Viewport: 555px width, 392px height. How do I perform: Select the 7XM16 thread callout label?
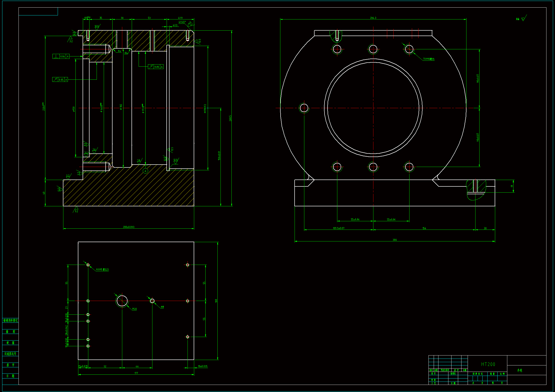(x=428, y=59)
